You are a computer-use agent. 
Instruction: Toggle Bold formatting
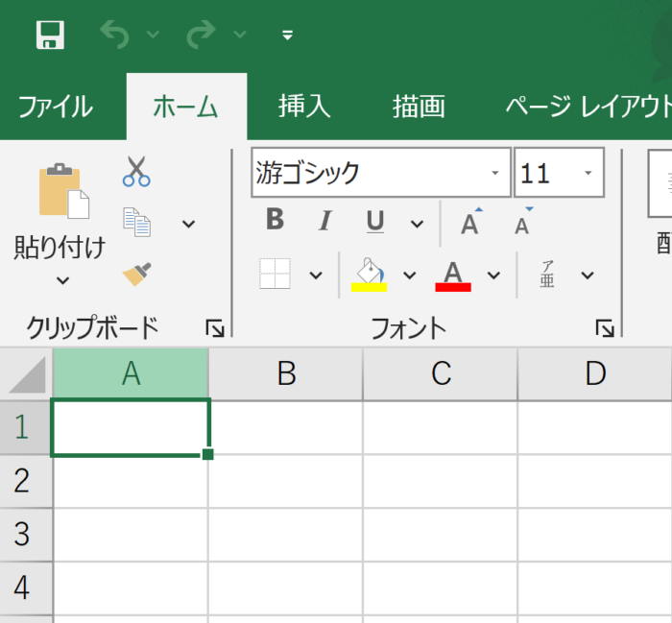coord(275,222)
